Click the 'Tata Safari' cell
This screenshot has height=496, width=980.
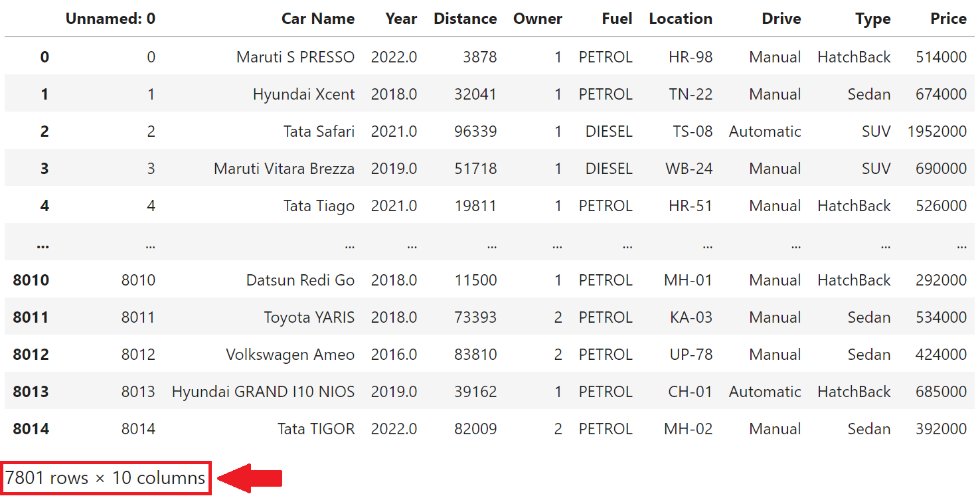coord(319,131)
